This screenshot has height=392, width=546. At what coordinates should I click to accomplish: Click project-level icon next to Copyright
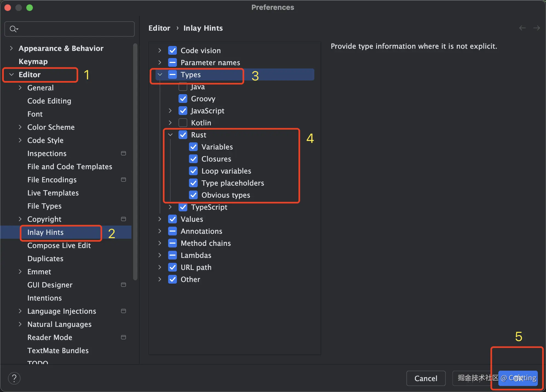[123, 219]
